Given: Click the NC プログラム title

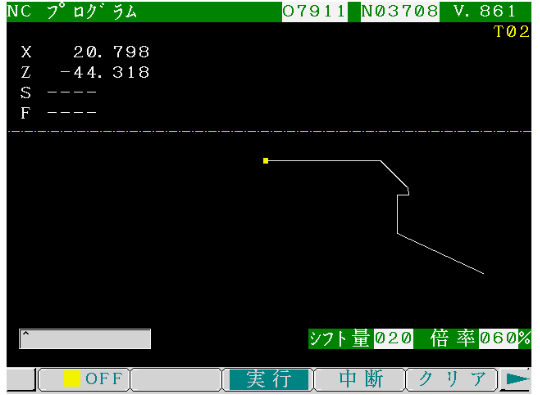Looking at the screenshot, I should [x=72, y=12].
